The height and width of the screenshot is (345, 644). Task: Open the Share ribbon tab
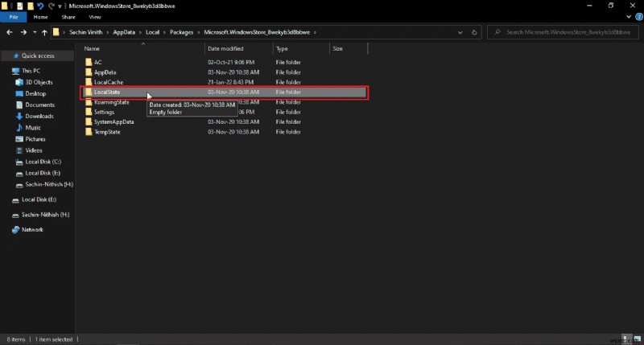(68, 17)
